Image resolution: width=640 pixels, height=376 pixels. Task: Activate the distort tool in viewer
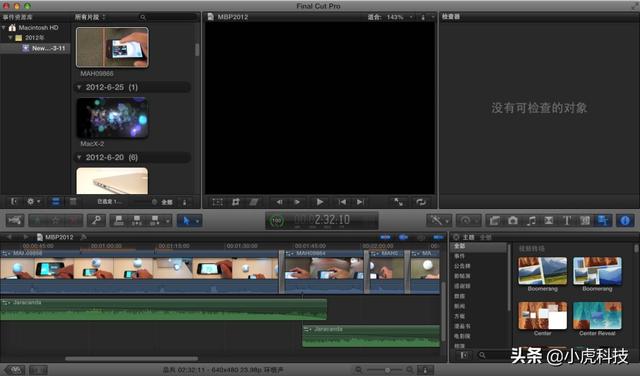tap(253, 202)
